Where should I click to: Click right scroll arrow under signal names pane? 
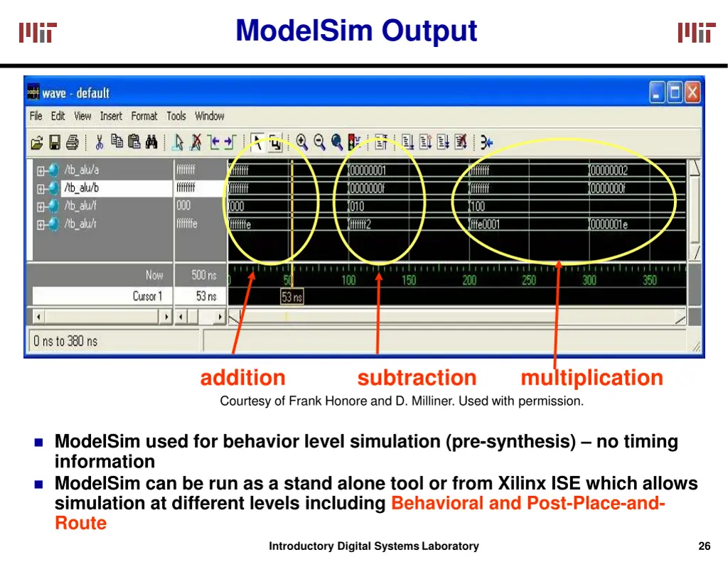pyautogui.click(x=166, y=317)
